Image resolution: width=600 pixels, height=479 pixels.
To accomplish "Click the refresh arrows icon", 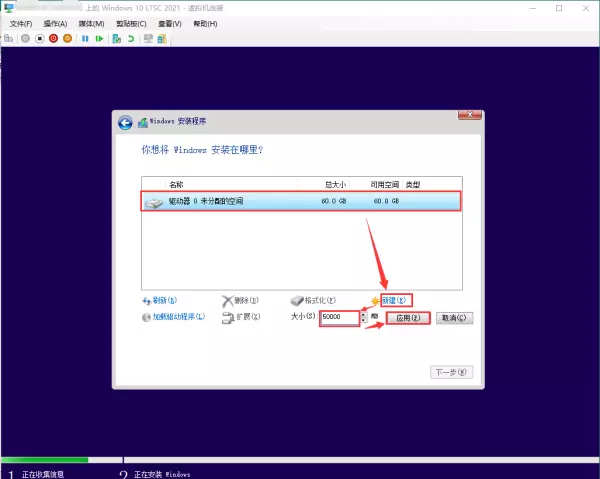I will (x=147, y=301).
